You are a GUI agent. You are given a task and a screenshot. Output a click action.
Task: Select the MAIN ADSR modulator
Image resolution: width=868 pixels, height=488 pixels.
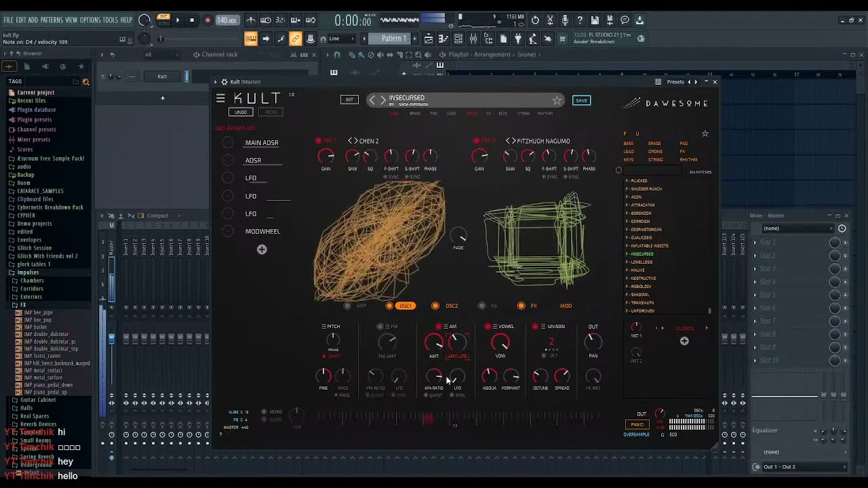[262, 143]
